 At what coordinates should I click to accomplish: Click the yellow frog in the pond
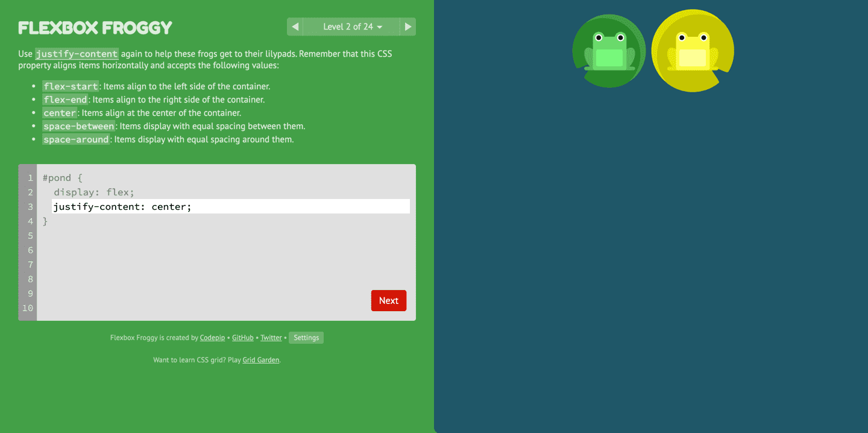tap(692, 51)
